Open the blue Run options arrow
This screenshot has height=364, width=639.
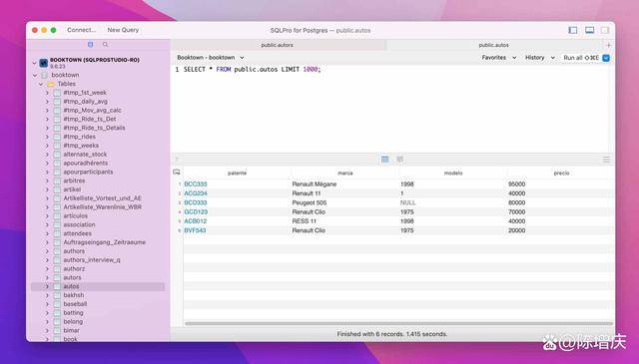click(x=606, y=58)
